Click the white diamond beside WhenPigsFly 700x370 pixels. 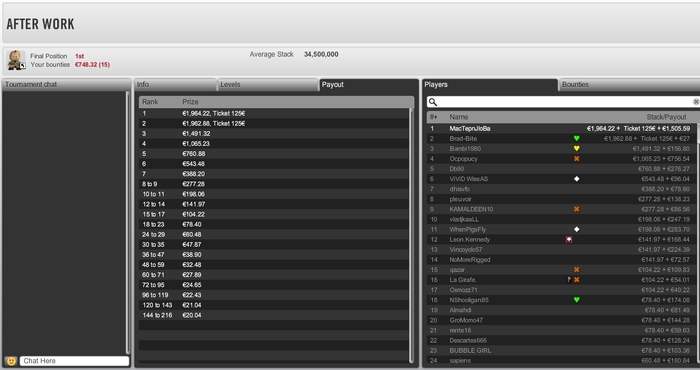point(576,229)
